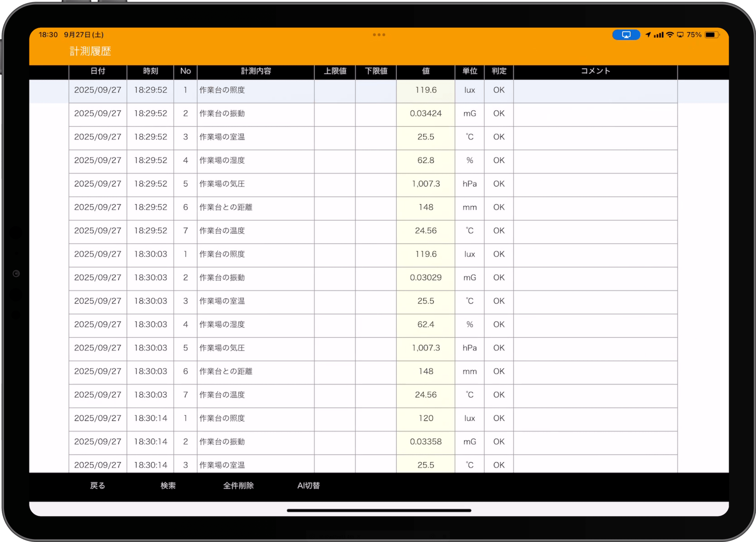The height and width of the screenshot is (542, 756).
Task: Tap the cellular signal bars icon
Action: point(659,35)
